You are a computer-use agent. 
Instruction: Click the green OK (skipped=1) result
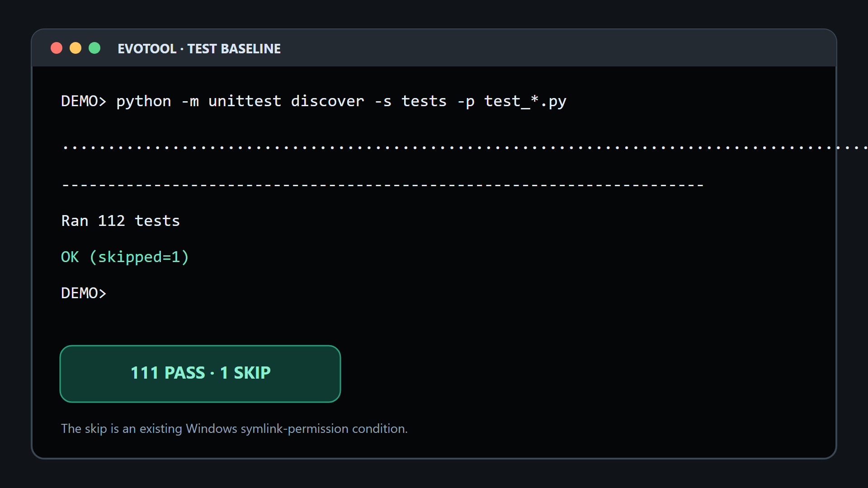[125, 257]
